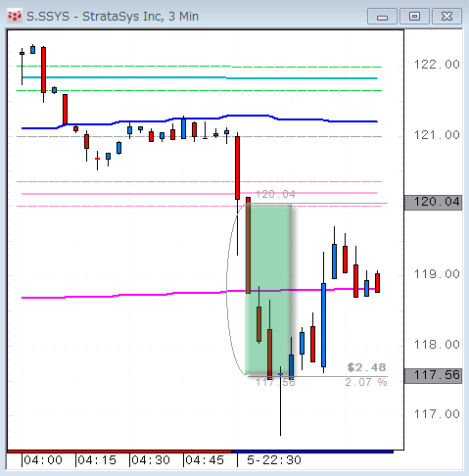Click the 04:30 time axis label
Viewport: 469px width, 476px height.
pyautogui.click(x=151, y=460)
